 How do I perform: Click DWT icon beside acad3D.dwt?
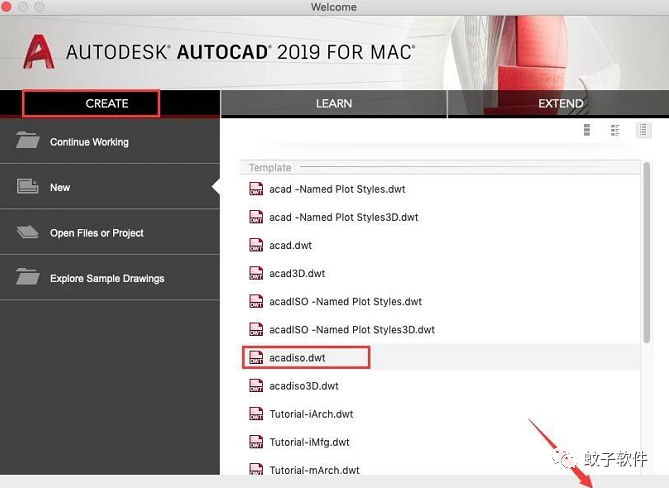(256, 273)
